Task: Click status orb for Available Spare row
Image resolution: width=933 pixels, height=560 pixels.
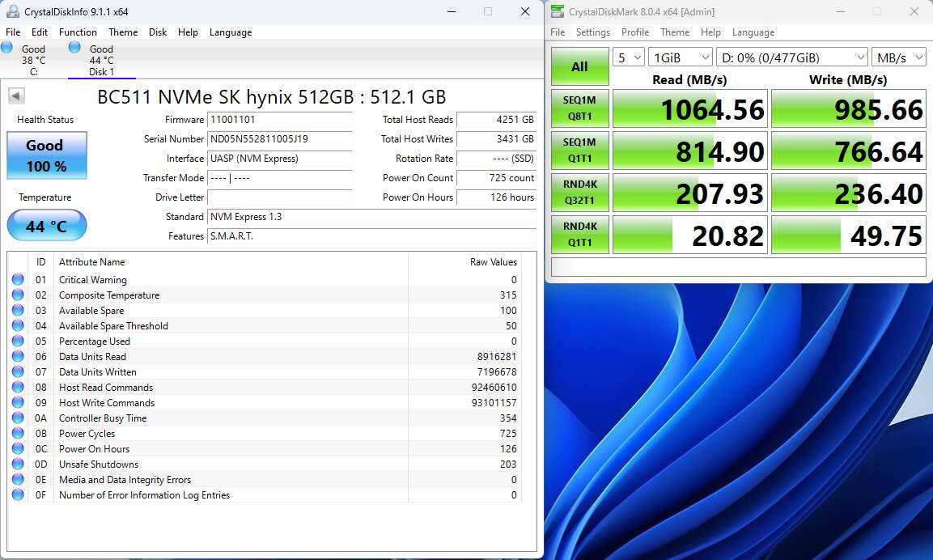Action: [18, 310]
